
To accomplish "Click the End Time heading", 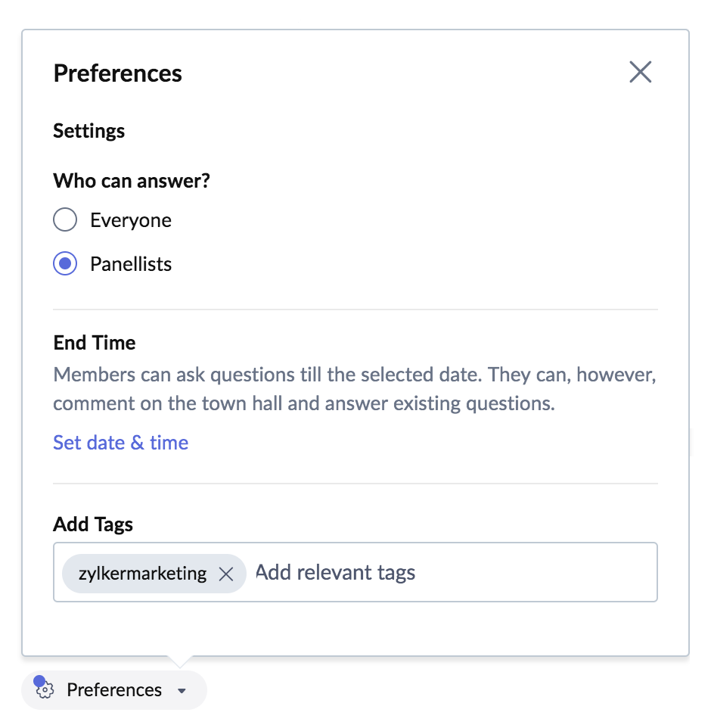I will click(95, 343).
